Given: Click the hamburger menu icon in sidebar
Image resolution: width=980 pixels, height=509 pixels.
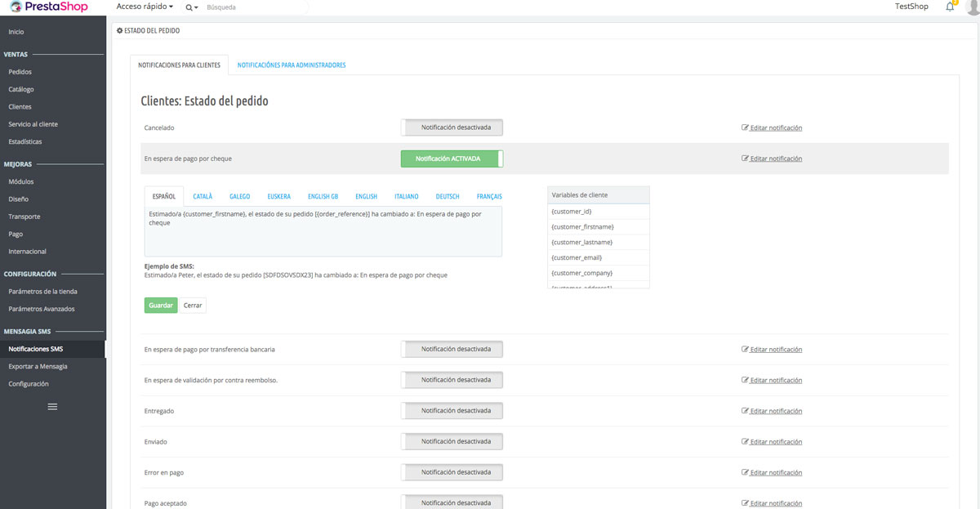Looking at the screenshot, I should tap(52, 406).
